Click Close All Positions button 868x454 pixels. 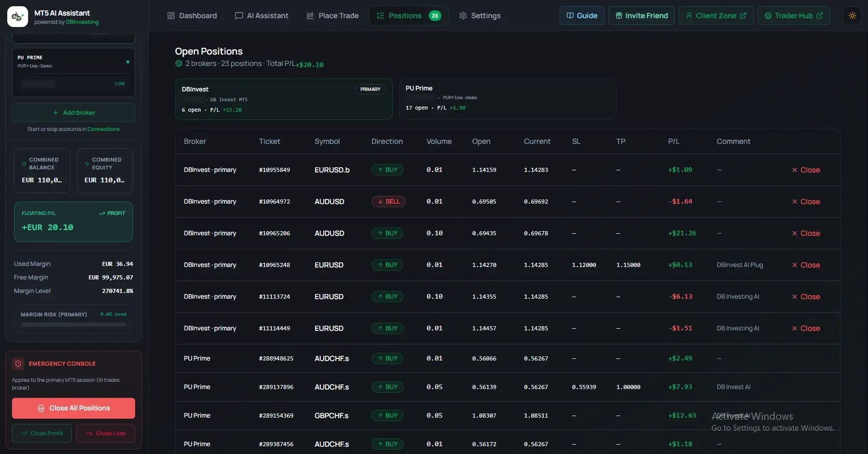point(73,408)
